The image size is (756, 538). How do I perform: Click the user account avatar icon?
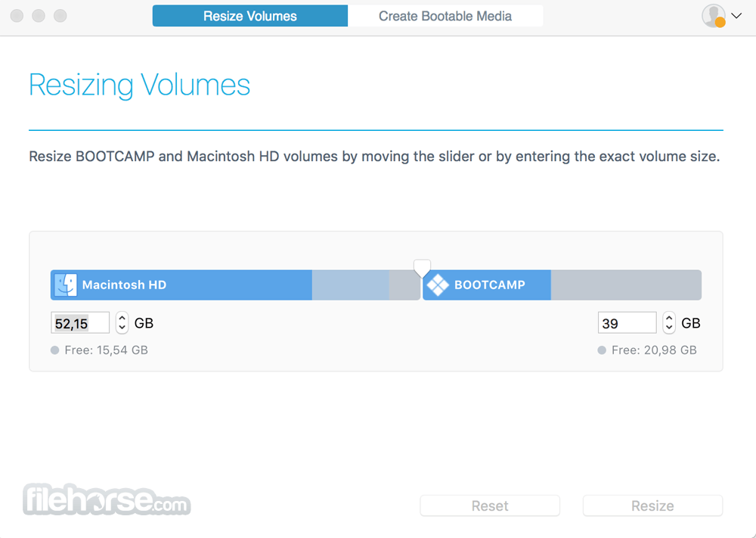(714, 16)
